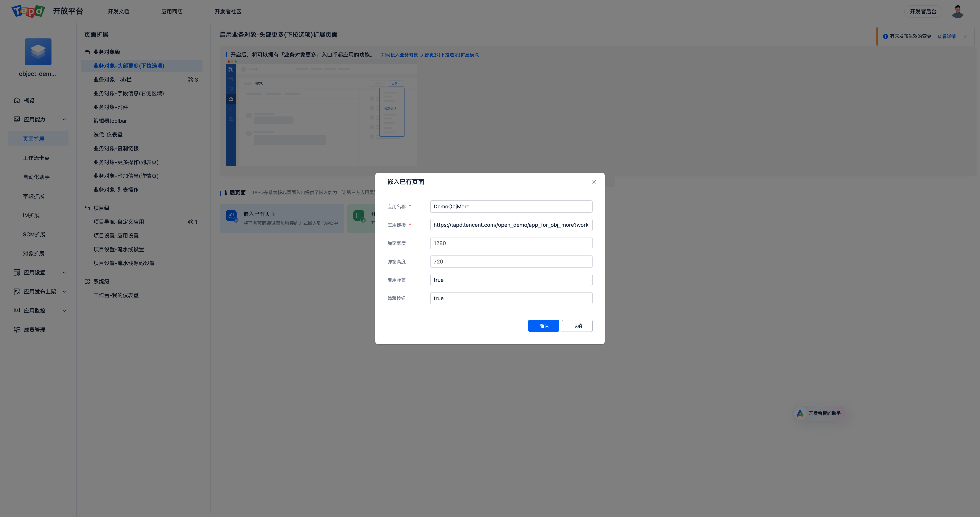Click the 确认 button

tap(543, 326)
